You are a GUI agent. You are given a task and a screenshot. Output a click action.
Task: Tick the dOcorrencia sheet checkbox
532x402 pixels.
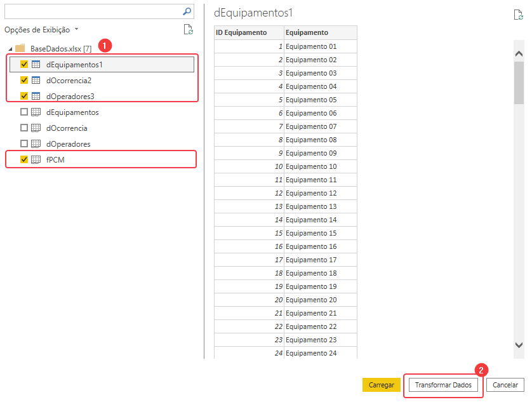pos(24,128)
